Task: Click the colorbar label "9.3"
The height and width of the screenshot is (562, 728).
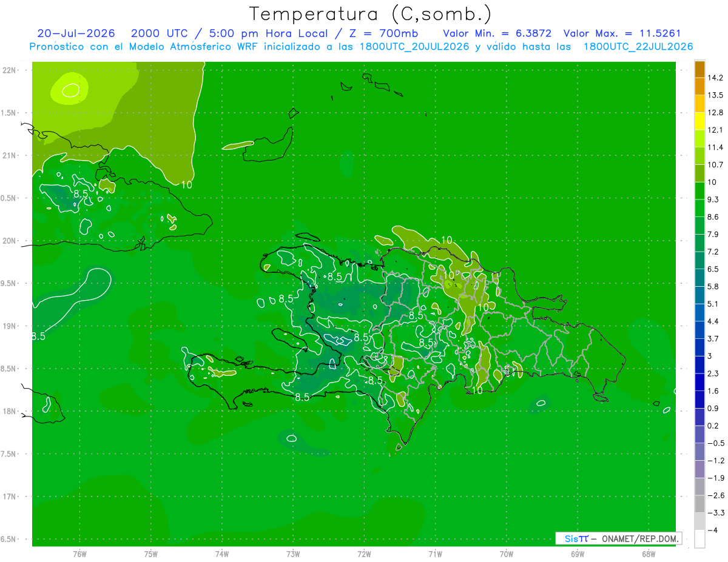Action: (713, 199)
